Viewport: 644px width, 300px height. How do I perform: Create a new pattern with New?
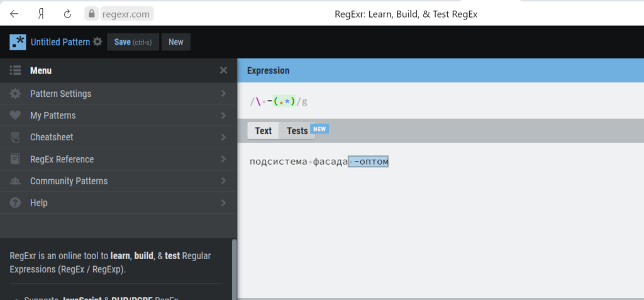(x=176, y=42)
